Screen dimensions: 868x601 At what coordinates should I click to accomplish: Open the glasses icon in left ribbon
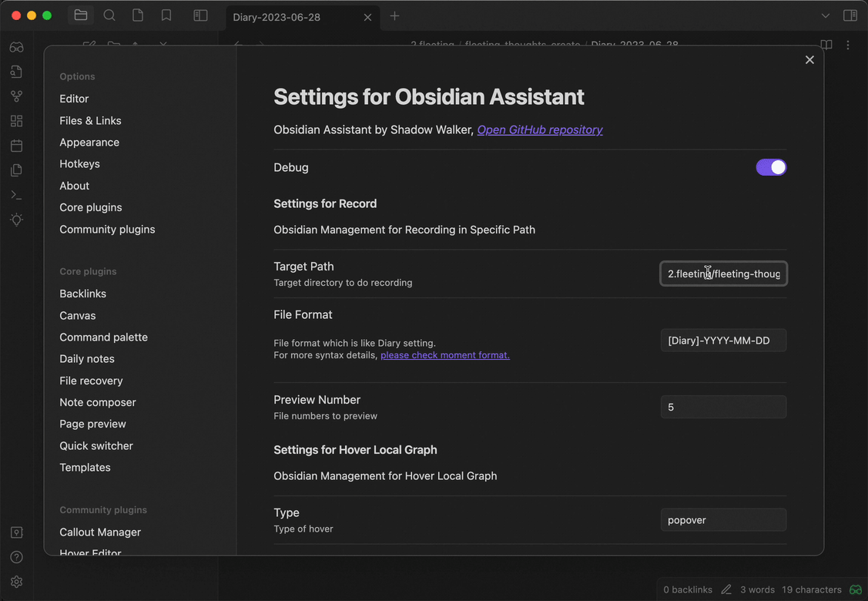tap(17, 47)
